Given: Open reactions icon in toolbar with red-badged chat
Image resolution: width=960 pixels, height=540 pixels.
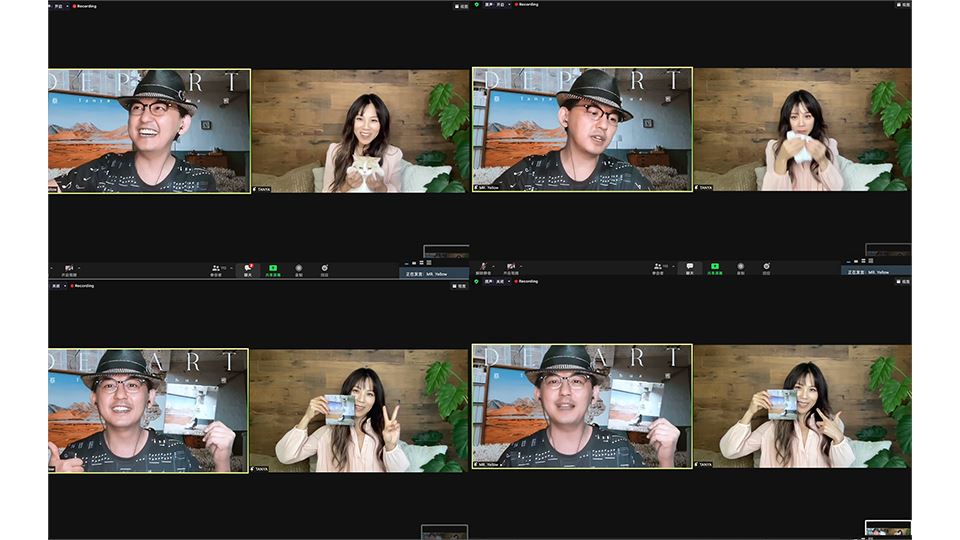Looking at the screenshot, I should click(x=324, y=269).
